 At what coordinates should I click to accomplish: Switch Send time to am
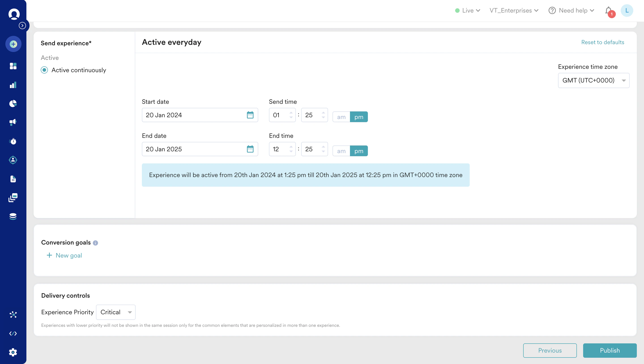pos(341,117)
